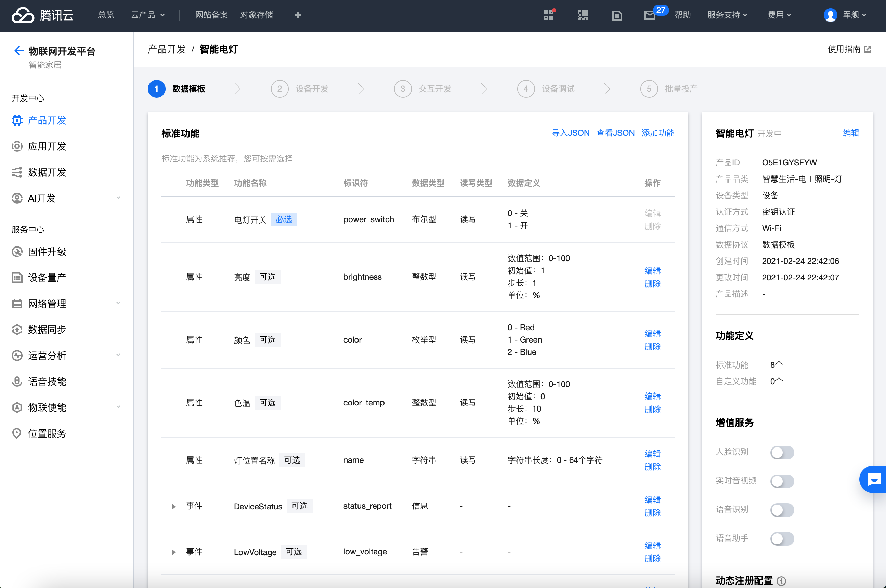886x588 pixels.
Task: Open the floating customer chat icon
Action: click(x=874, y=479)
